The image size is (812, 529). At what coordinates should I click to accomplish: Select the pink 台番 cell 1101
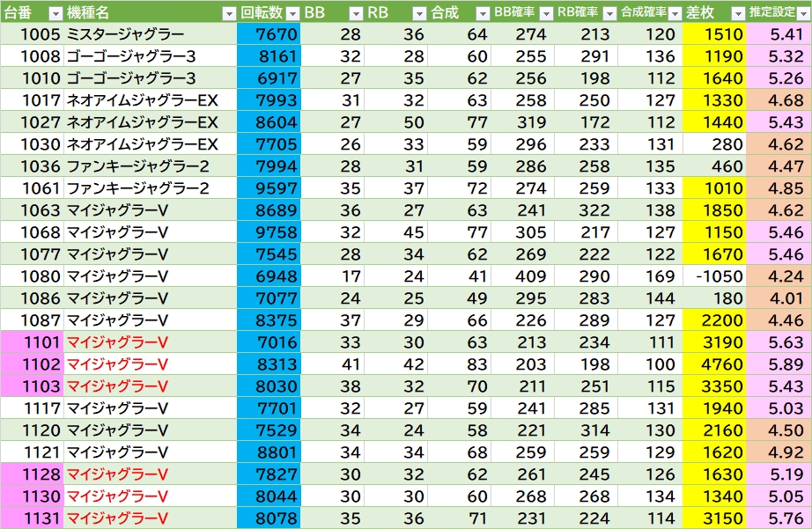pos(32,342)
